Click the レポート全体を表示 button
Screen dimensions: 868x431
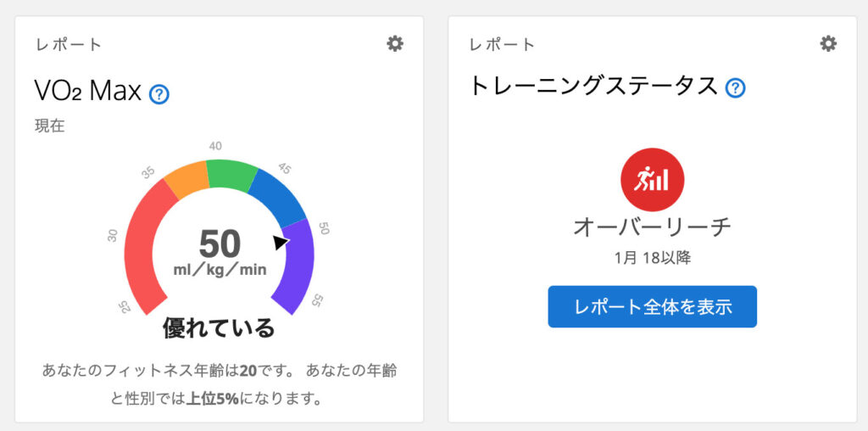pos(652,306)
